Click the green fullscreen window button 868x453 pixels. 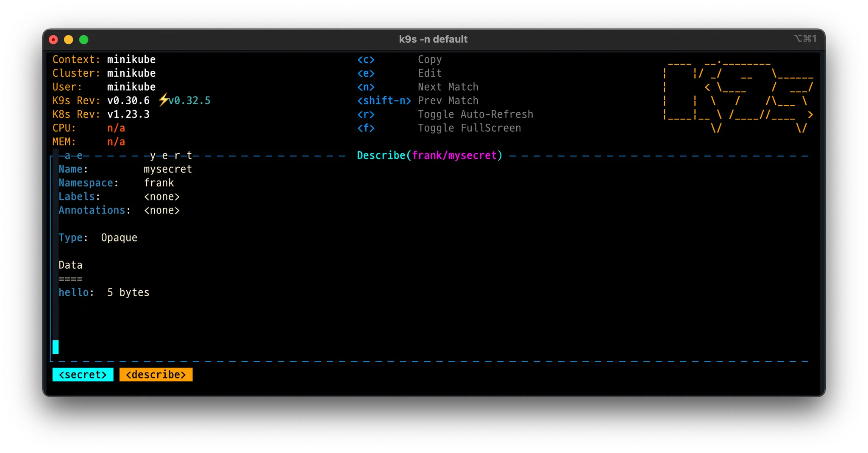84,40
